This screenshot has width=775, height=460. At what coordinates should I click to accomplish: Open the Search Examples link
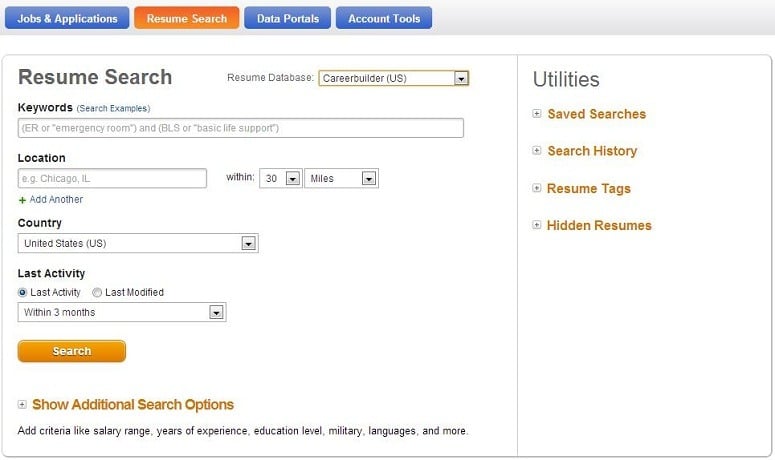[113, 108]
